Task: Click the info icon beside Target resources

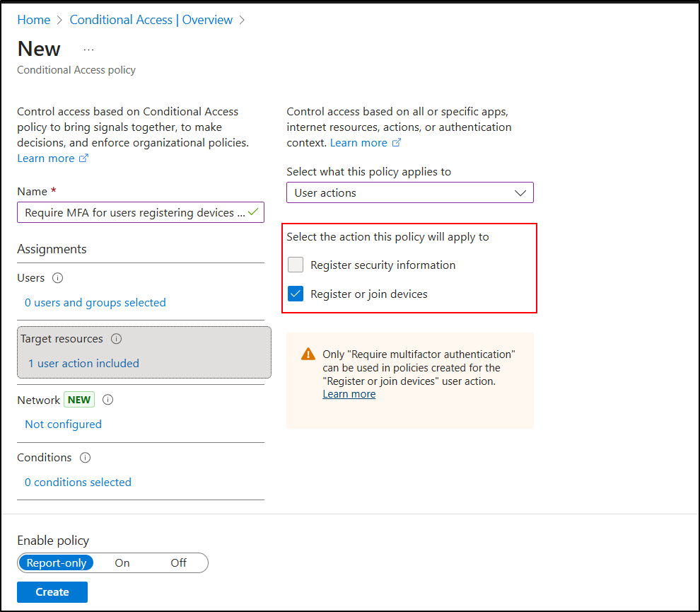Action: [x=117, y=339]
